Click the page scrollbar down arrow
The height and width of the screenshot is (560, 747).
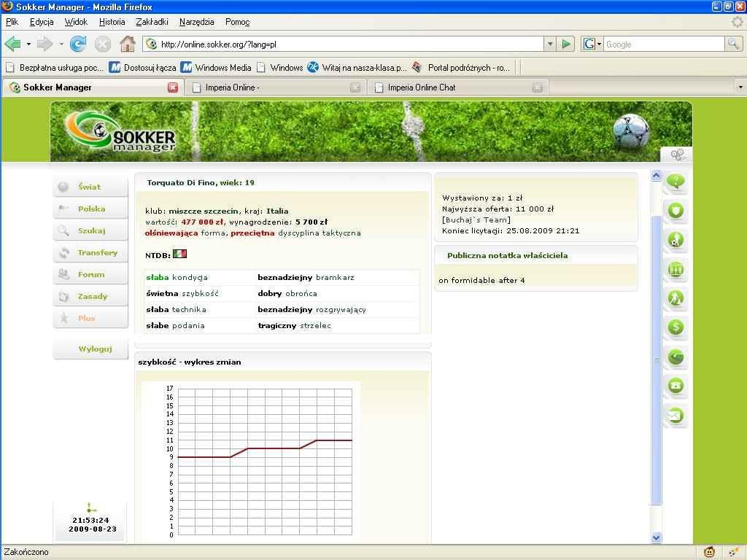(656, 537)
